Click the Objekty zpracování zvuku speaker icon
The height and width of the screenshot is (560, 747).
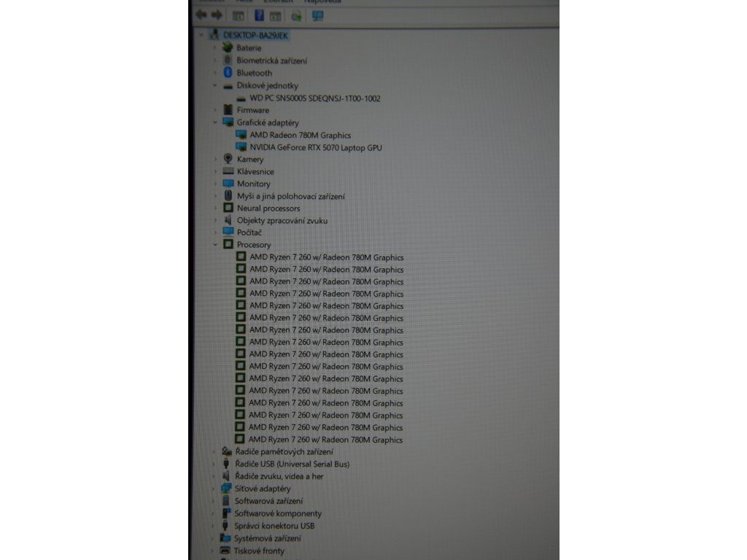(228, 220)
